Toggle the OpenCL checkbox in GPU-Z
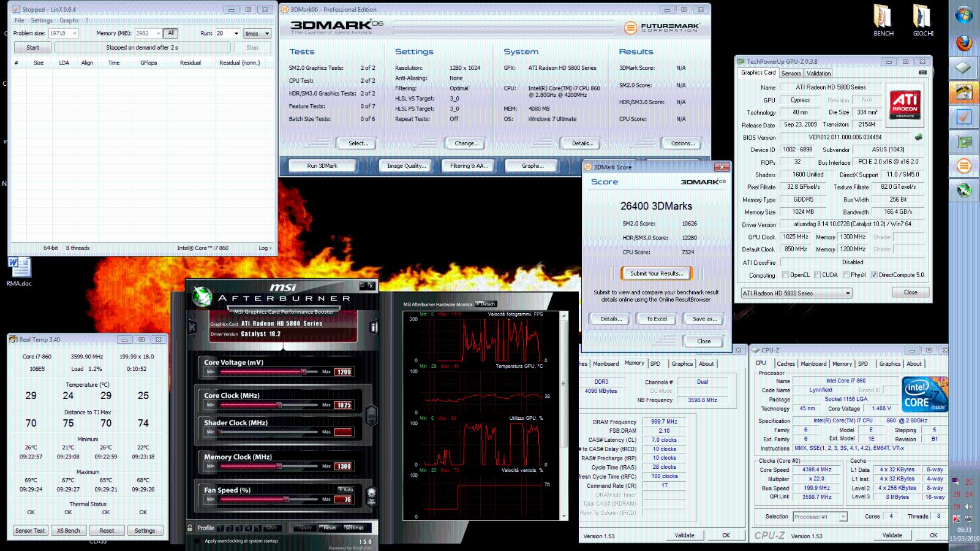 point(785,275)
